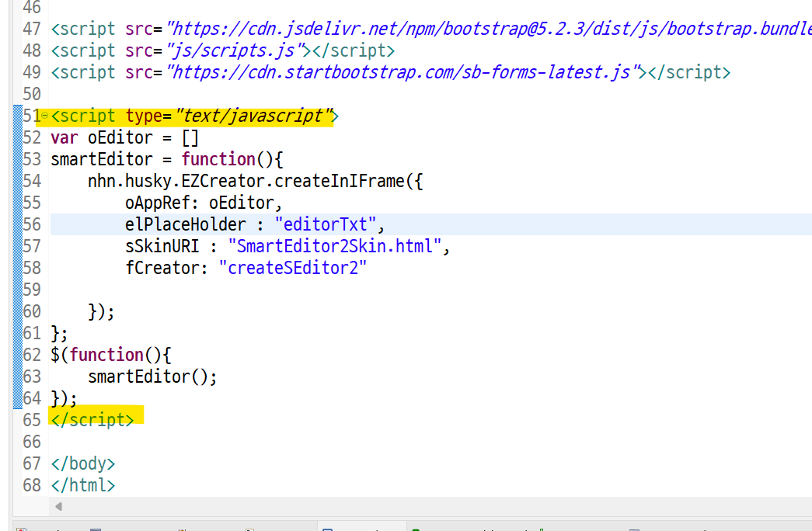The width and height of the screenshot is (812, 531).
Task: Click the "oAppRef: oEditor," property
Action: pyautogui.click(x=204, y=203)
